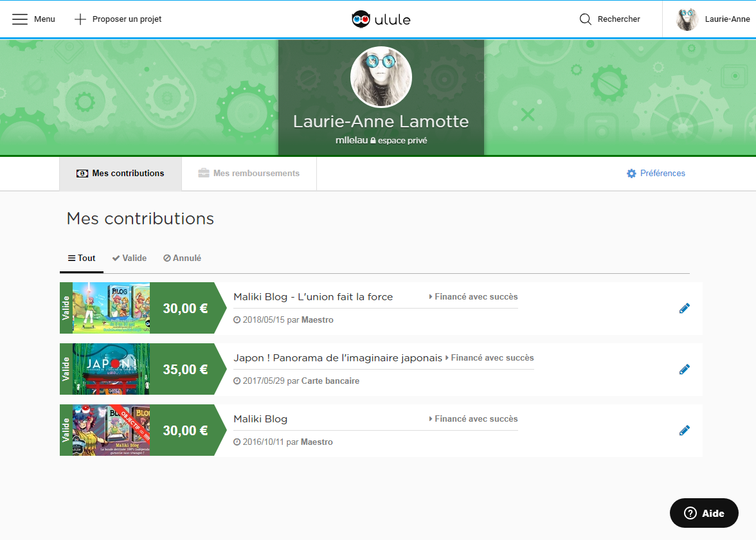The width and height of the screenshot is (756, 540).
Task: Click the Aide help button
Action: pos(704,513)
